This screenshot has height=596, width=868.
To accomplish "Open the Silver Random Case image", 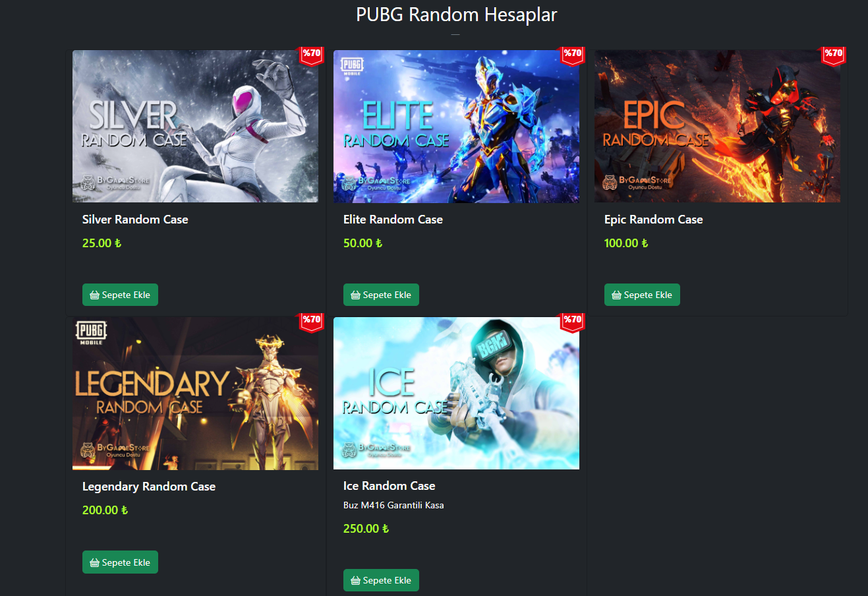I will (x=195, y=127).
